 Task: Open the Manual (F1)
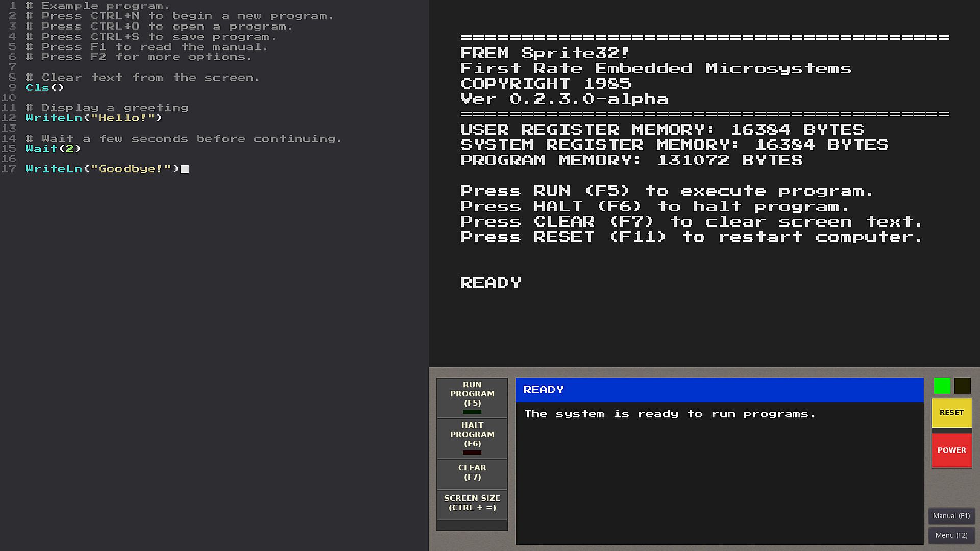(x=951, y=516)
